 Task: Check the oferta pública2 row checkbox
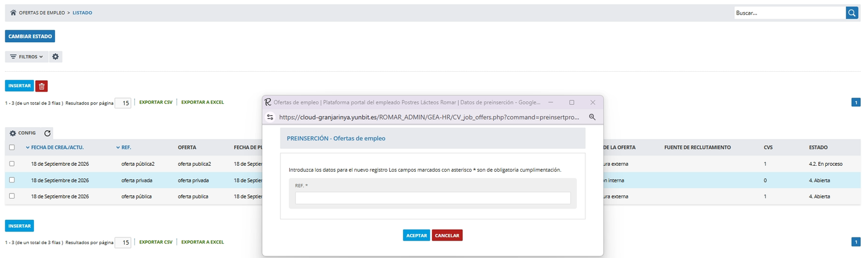point(11,163)
